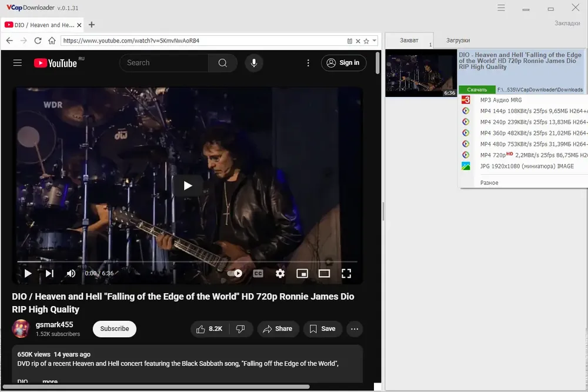The width and height of the screenshot is (588, 392).
Task: Open video player settings gear
Action: [280, 273]
